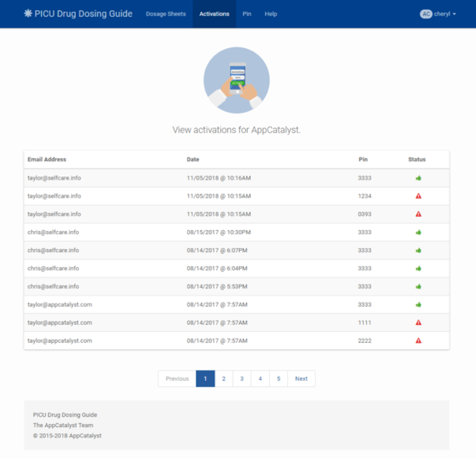Click the PIN value 2222
The image size is (476, 459).
pos(364,340)
